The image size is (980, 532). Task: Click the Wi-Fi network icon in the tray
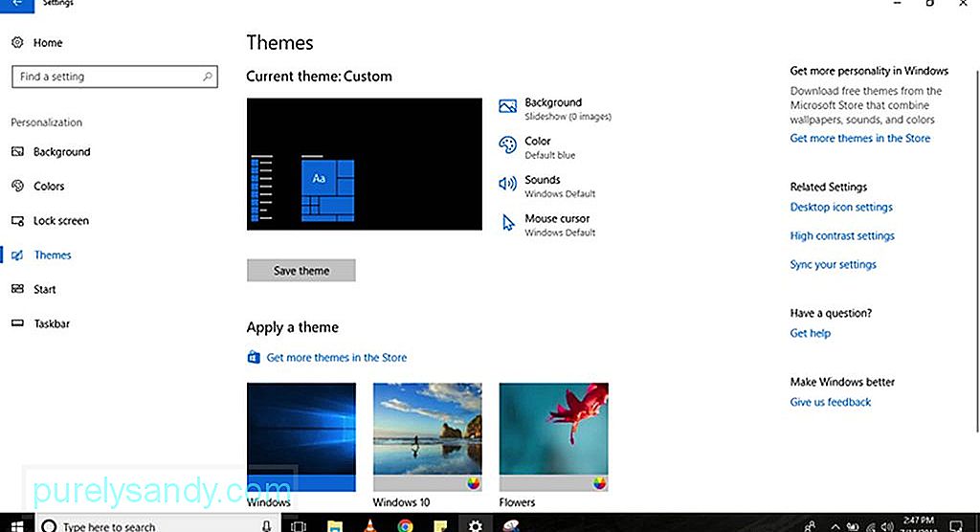(870, 526)
